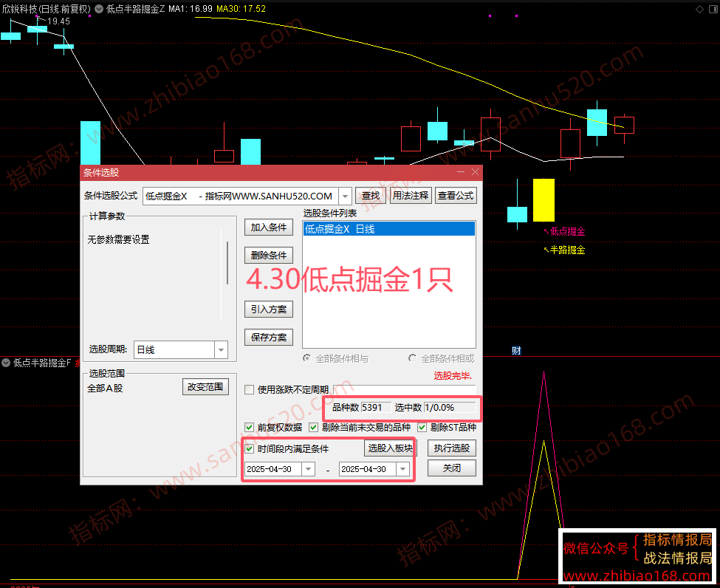Toggle 时间段内满足条件 checkbox

(x=250, y=449)
